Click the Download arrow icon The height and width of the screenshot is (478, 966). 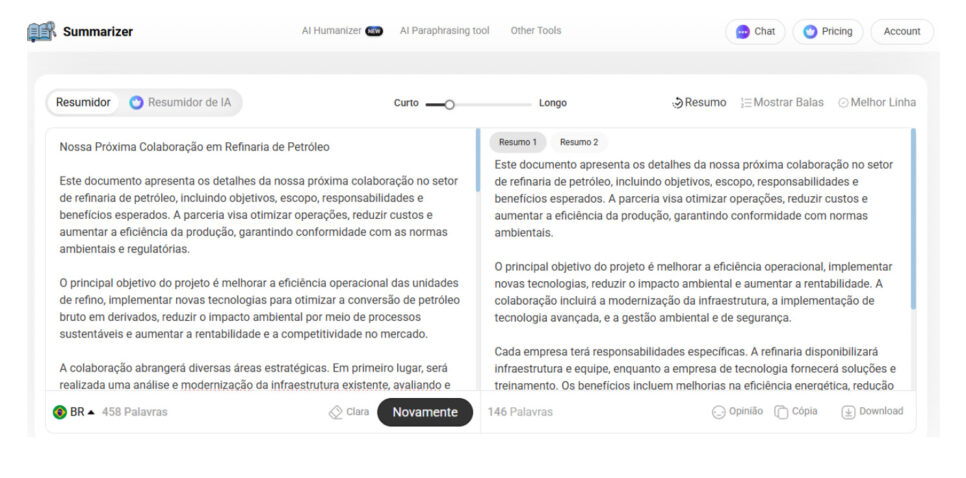848,412
